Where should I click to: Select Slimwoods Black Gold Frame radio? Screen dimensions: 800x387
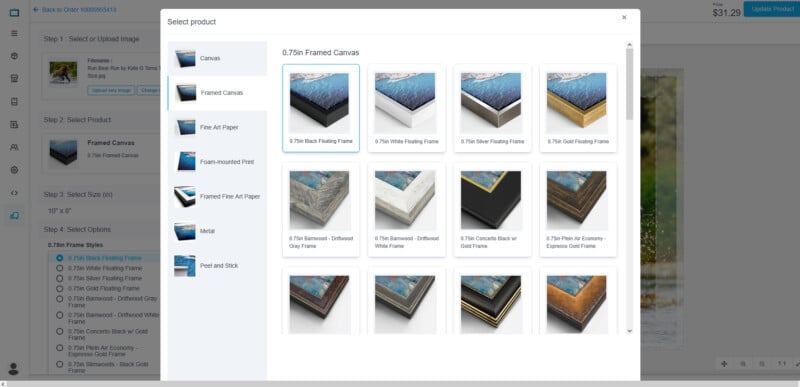tap(60, 364)
